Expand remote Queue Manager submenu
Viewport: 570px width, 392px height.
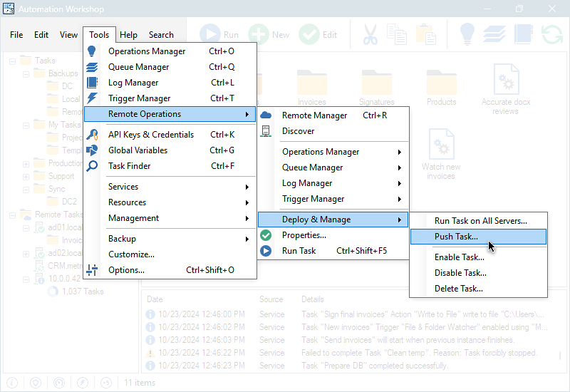click(x=333, y=167)
